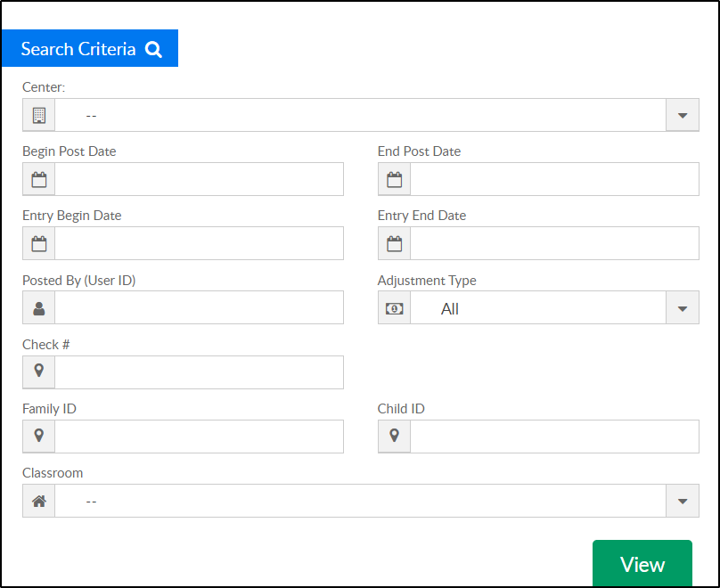Expand the Classroom dropdown arrow

coord(683,502)
